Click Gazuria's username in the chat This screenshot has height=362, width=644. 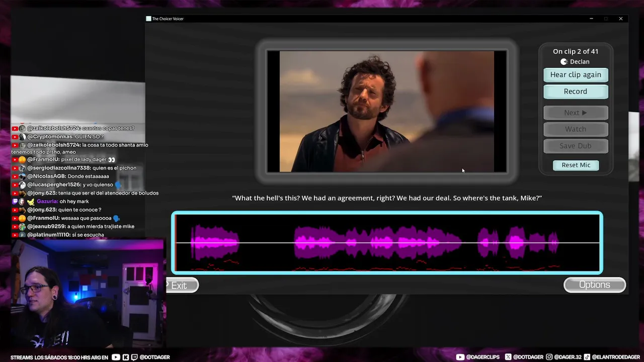tap(47, 202)
